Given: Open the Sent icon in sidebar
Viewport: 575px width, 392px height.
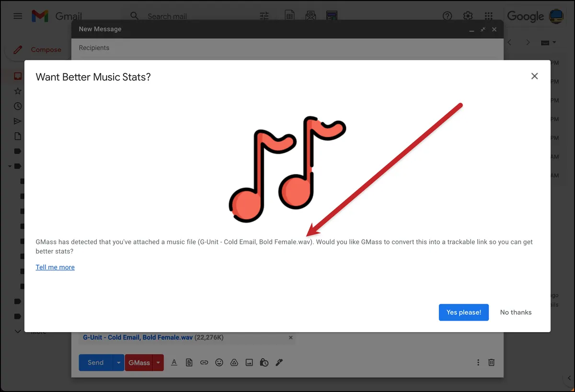Looking at the screenshot, I should pos(18,121).
